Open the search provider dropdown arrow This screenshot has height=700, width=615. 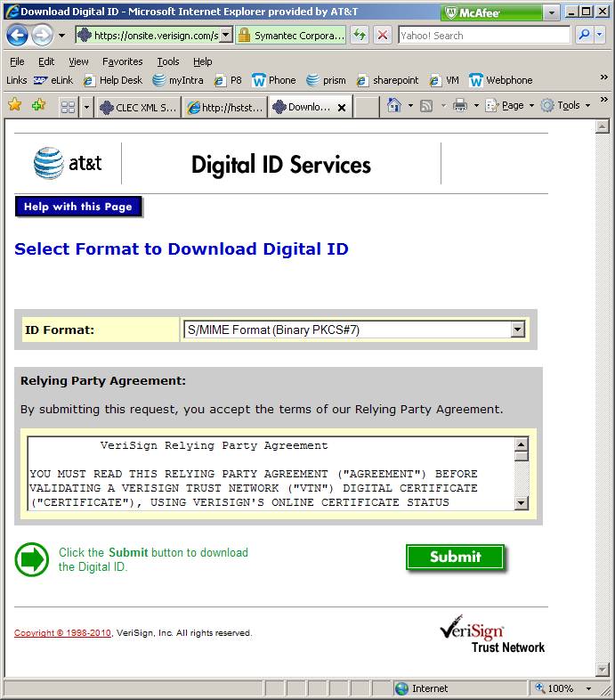(599, 35)
